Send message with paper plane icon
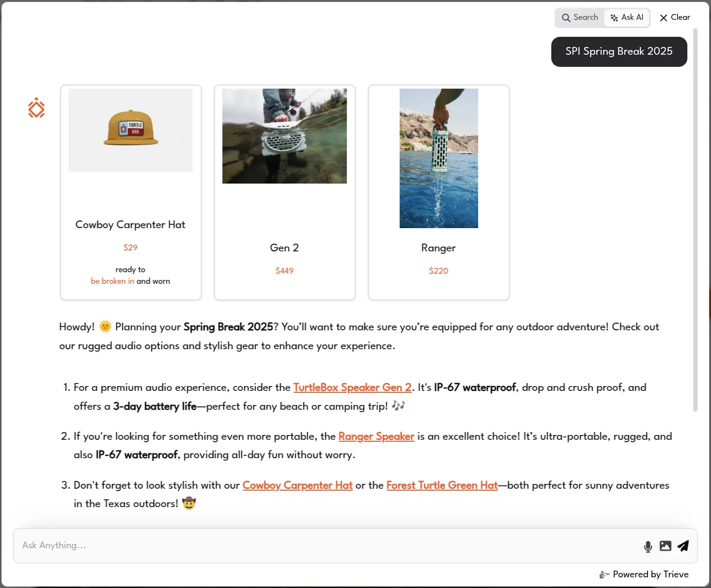Viewport: 711px width, 588px height. coord(683,546)
